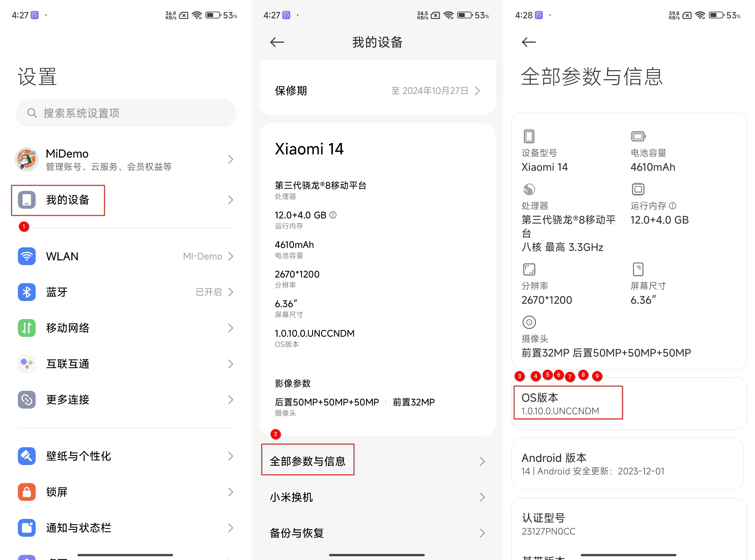Open 保修期 warranty chevron
Viewport: 755px width, 560px height.
click(477, 91)
